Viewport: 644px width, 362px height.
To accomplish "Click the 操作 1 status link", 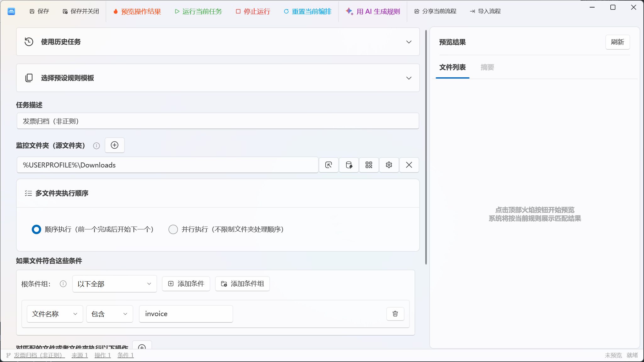I will (x=103, y=355).
